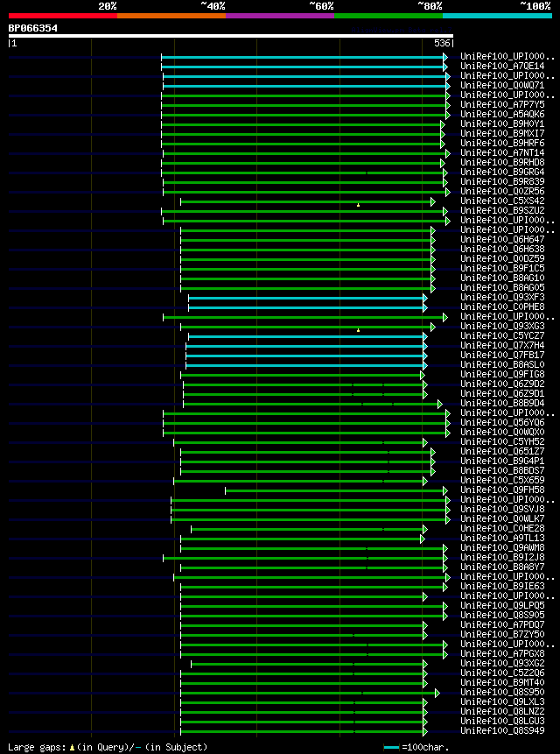Click the purple ~60% legend color segment

280,16
